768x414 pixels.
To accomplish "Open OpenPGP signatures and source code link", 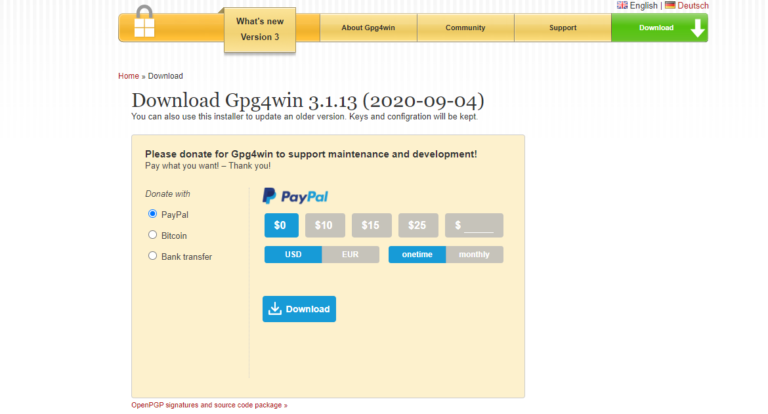I will (209, 405).
